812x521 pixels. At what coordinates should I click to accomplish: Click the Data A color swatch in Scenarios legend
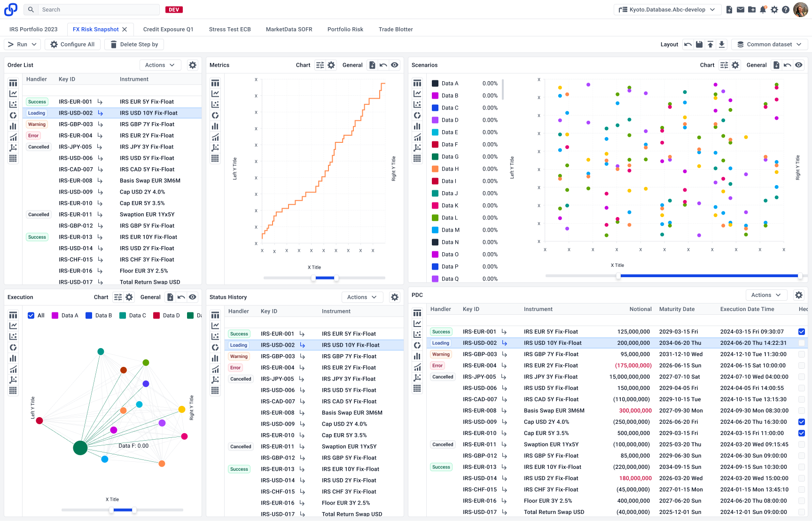[x=435, y=84]
